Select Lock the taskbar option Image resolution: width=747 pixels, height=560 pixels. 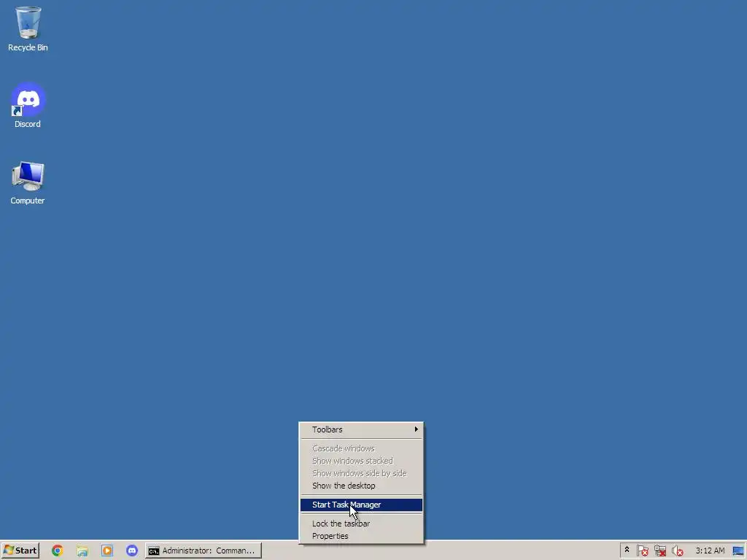pyautogui.click(x=361, y=524)
